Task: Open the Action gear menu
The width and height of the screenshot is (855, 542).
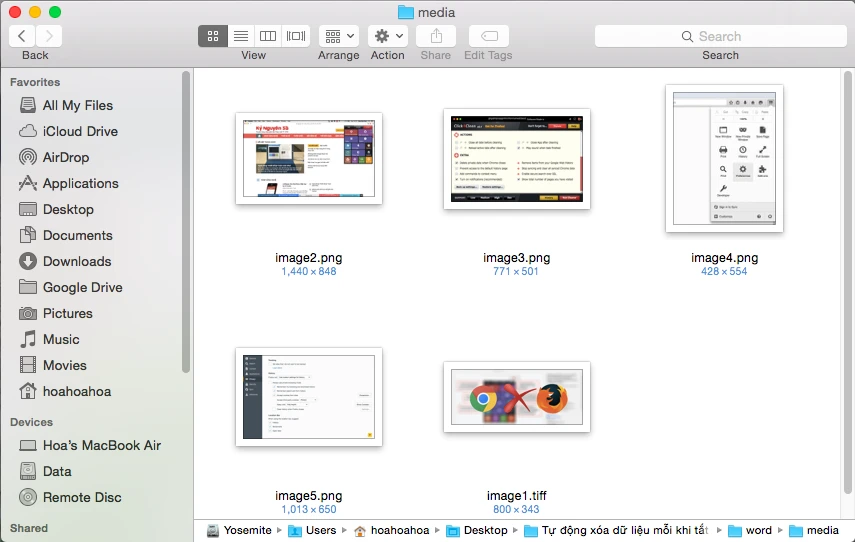Action: [387, 36]
